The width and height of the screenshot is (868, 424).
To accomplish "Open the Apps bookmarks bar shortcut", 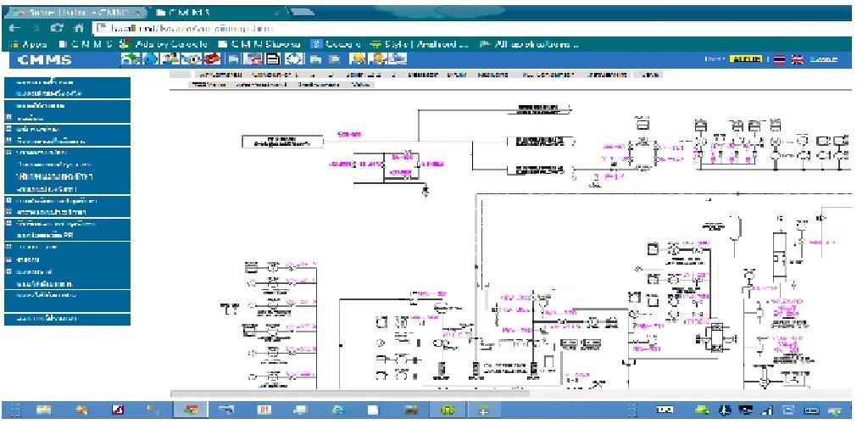I will click(x=31, y=43).
